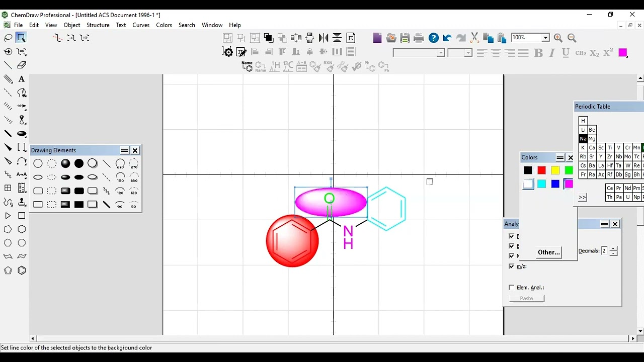
Task: Open document settings gear icon
Action: (228, 52)
